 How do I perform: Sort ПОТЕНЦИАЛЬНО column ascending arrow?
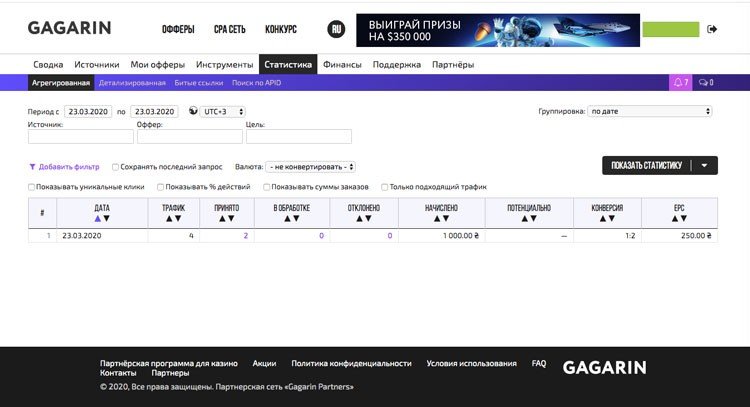point(524,219)
